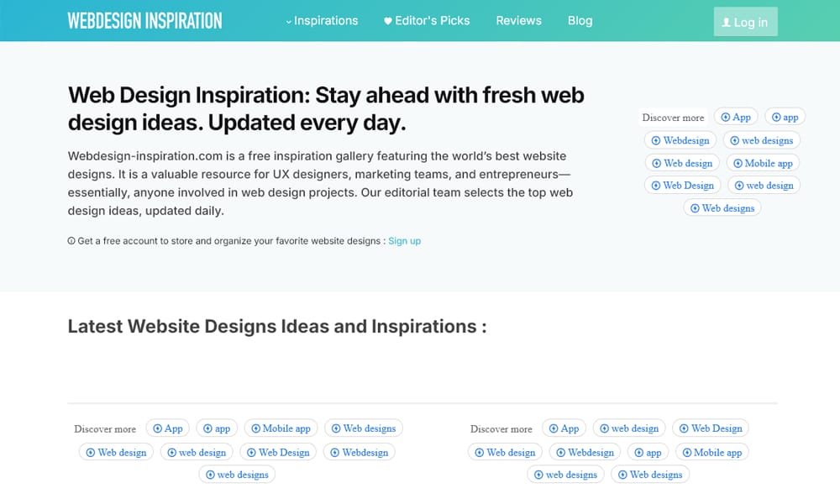Click the heart icon beside Editor's Picks
The height and width of the screenshot is (504, 840).
[387, 20]
